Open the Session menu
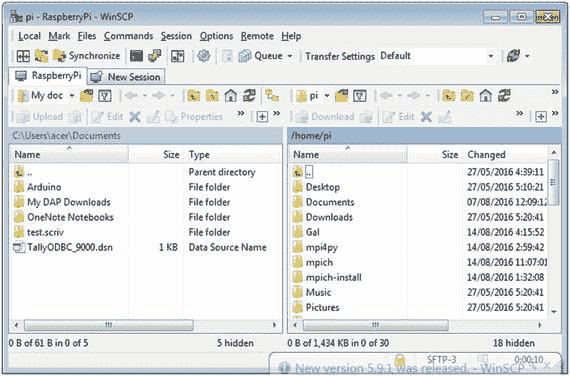The height and width of the screenshot is (376, 570). (176, 36)
